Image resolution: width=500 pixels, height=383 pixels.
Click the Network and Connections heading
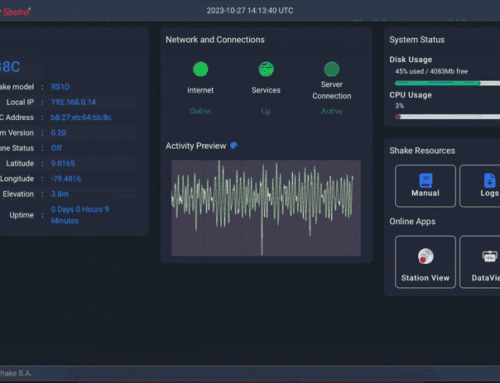click(215, 40)
